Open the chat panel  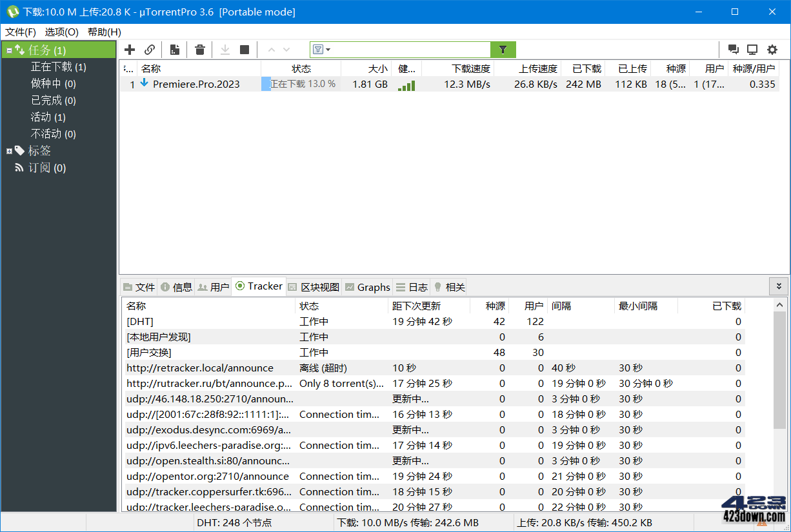tap(733, 49)
